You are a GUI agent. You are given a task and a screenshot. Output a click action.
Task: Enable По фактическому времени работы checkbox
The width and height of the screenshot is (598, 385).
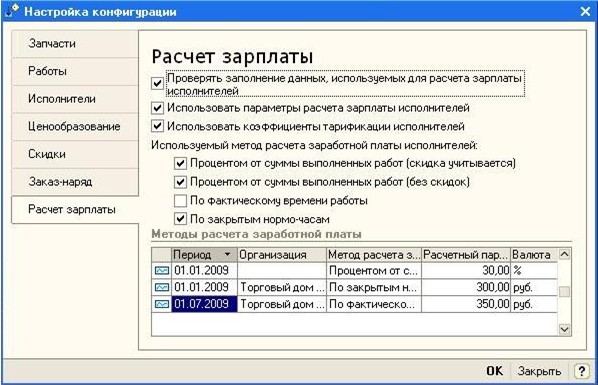[x=180, y=201]
